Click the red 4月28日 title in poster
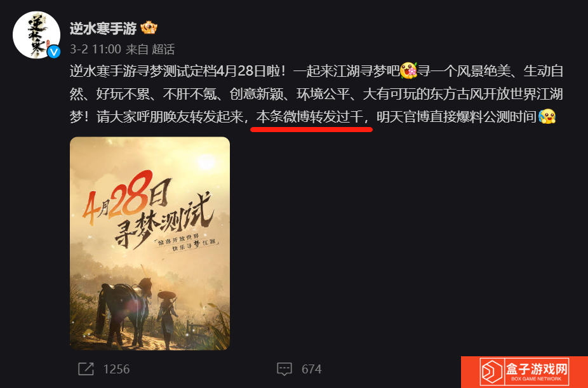 point(126,198)
